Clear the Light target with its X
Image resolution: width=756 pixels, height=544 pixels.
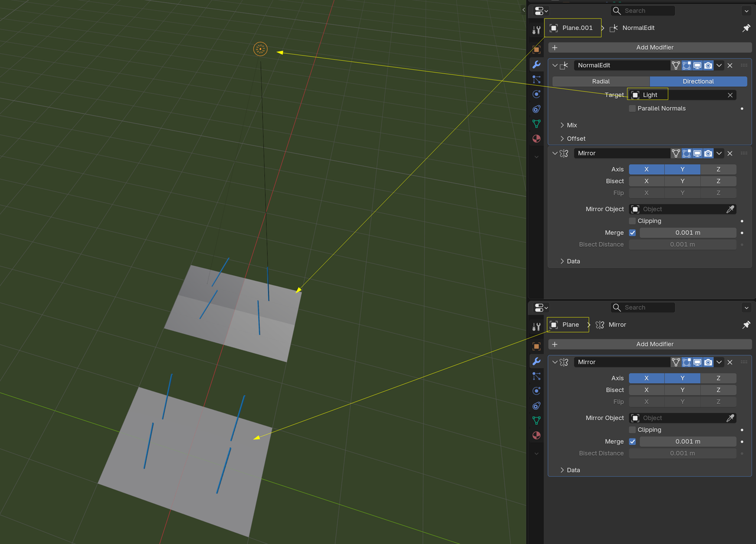730,95
